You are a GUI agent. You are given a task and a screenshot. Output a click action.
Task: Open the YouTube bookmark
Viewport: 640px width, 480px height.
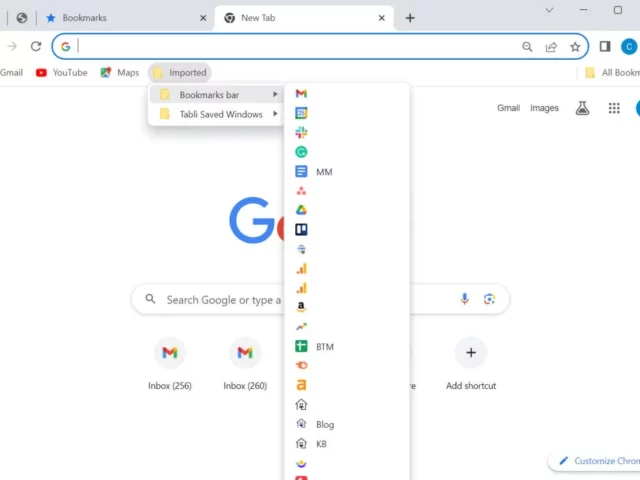pos(62,73)
